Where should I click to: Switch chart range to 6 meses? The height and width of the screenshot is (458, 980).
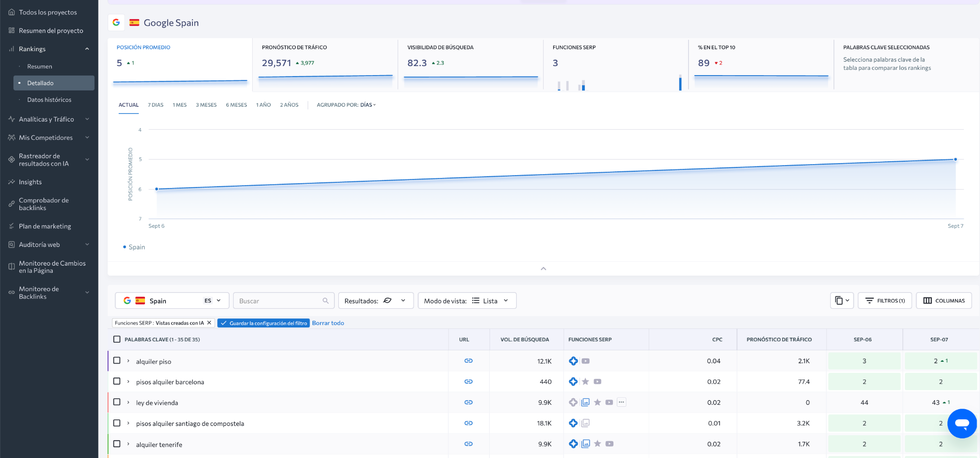coord(236,105)
